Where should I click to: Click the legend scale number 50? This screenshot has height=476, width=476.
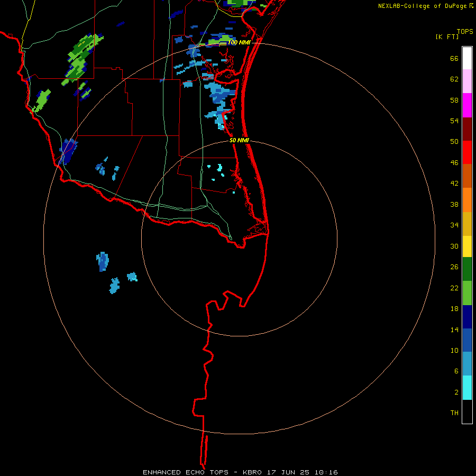(x=454, y=141)
